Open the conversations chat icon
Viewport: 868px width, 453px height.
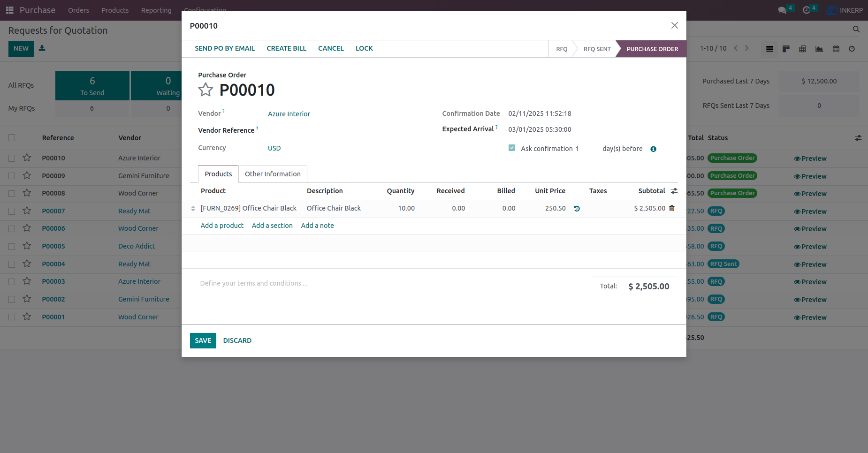[782, 10]
